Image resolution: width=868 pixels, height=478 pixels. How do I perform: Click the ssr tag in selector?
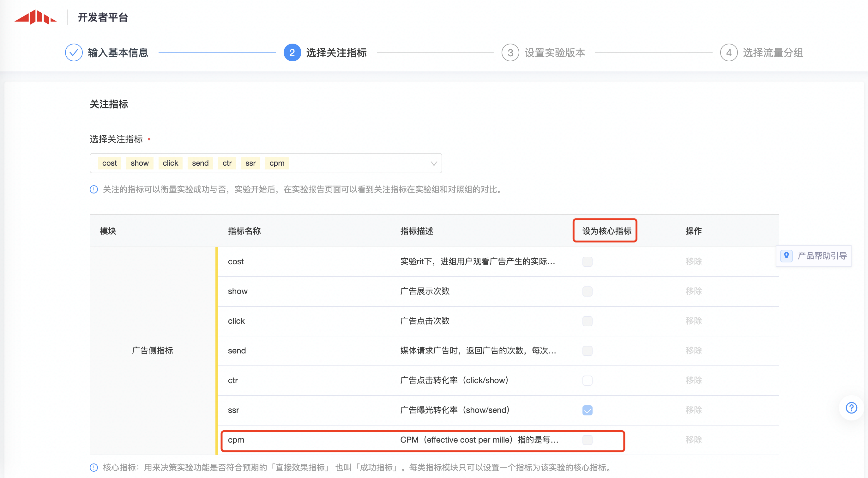(250, 163)
